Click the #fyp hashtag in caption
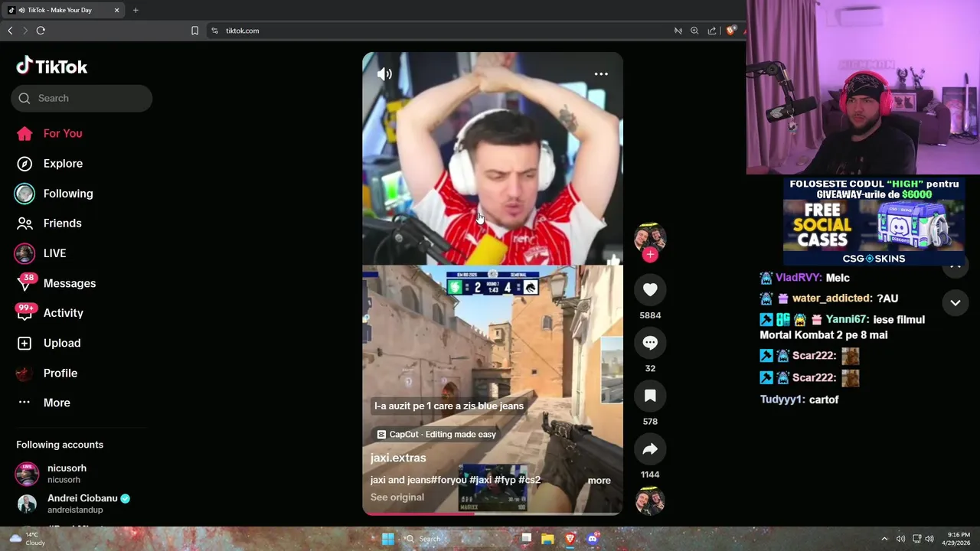980x551 pixels. click(505, 480)
